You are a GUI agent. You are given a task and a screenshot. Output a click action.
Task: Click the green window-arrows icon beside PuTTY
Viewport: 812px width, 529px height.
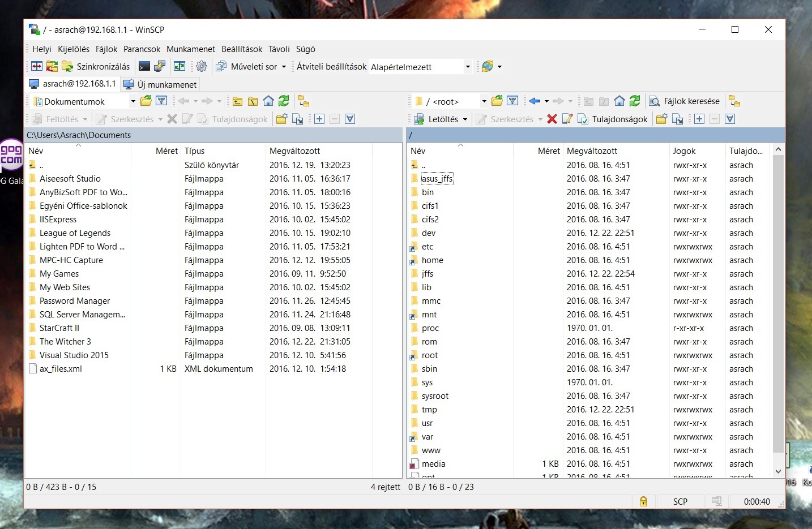click(180, 66)
